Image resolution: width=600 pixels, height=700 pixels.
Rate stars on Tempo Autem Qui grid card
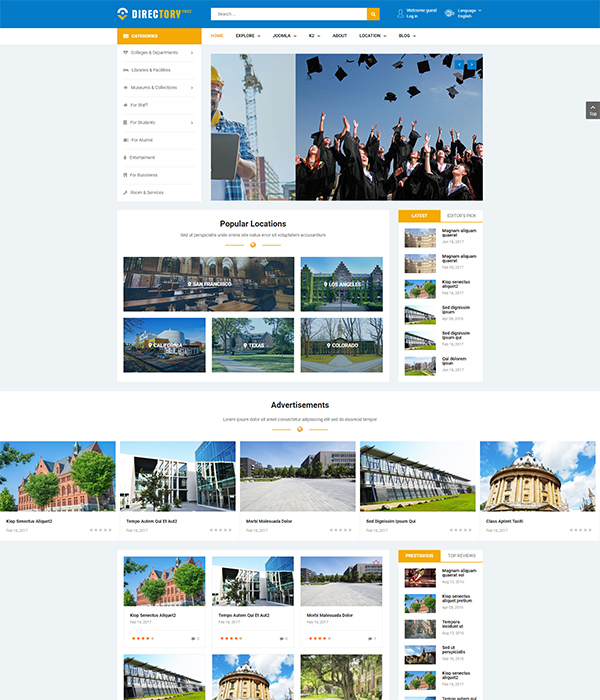point(231,639)
